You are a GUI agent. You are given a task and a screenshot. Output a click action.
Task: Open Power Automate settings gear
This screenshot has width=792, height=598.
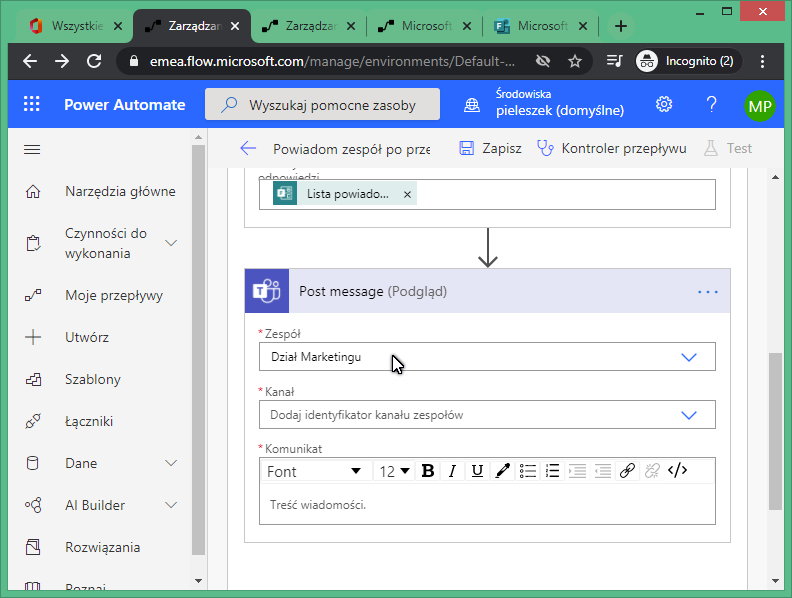pos(663,105)
